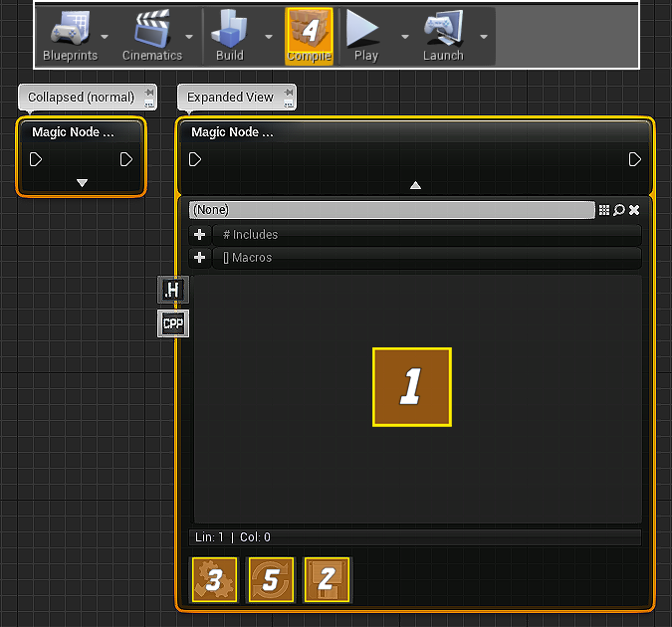Click the floppy disk save icon labeled 2
672x627 pixels.
point(327,579)
